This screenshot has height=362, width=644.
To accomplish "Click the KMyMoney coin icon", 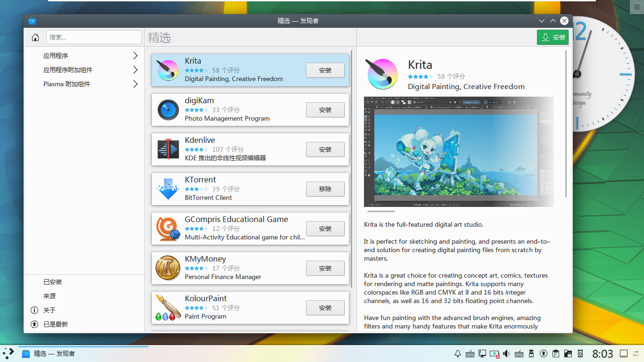I will coord(168,268).
